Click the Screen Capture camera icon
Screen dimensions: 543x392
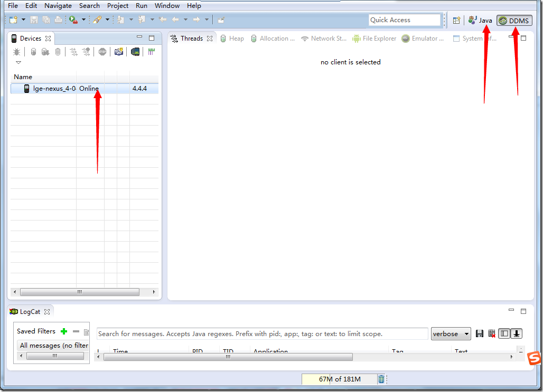119,52
